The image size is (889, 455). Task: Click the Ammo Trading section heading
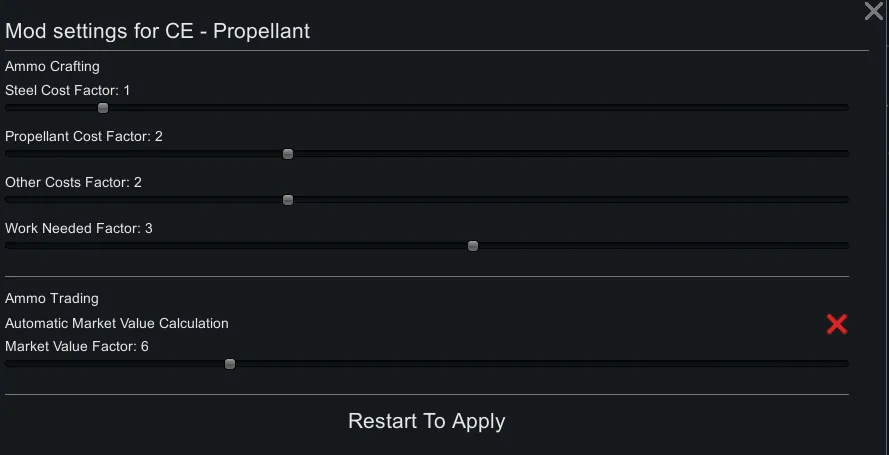(52, 298)
